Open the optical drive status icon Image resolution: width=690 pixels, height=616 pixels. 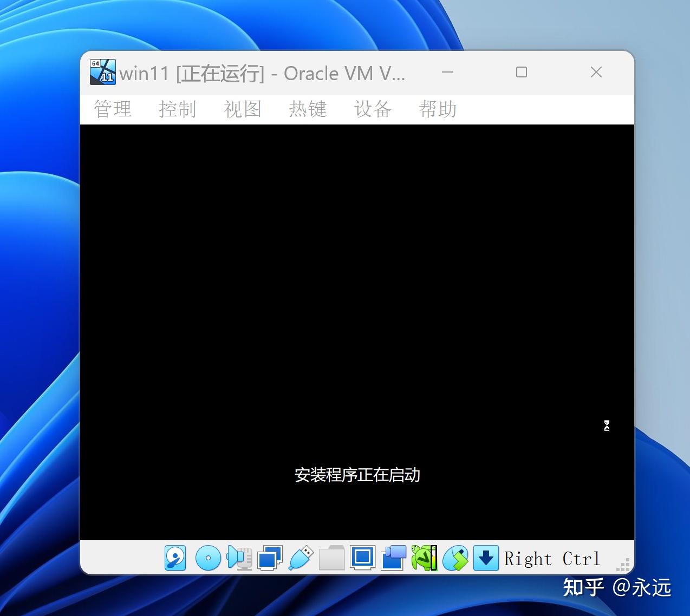[207, 558]
